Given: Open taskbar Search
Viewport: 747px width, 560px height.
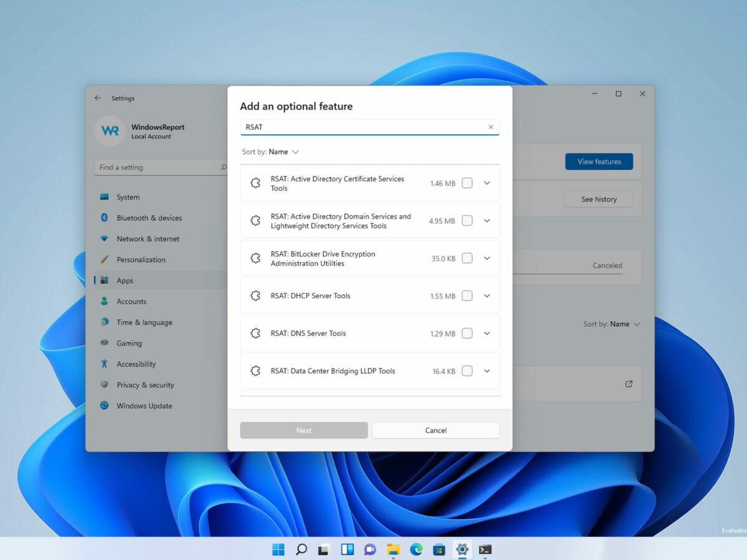Looking at the screenshot, I should pyautogui.click(x=301, y=549).
